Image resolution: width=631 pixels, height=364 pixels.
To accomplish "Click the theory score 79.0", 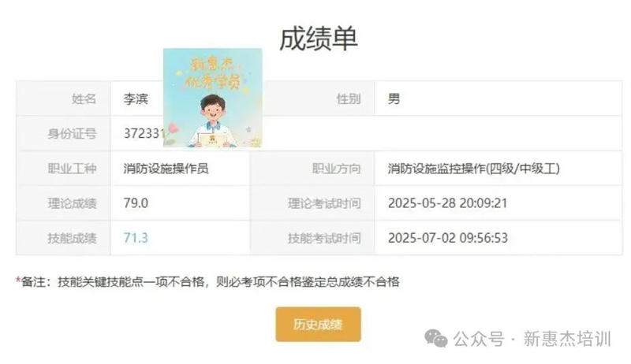I will pos(136,203).
